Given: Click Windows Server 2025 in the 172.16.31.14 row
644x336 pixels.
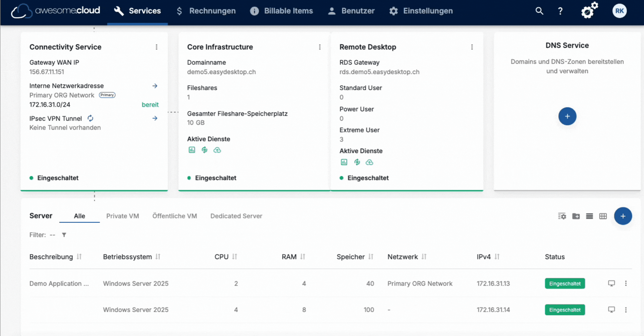Looking at the screenshot, I should pos(136,310).
